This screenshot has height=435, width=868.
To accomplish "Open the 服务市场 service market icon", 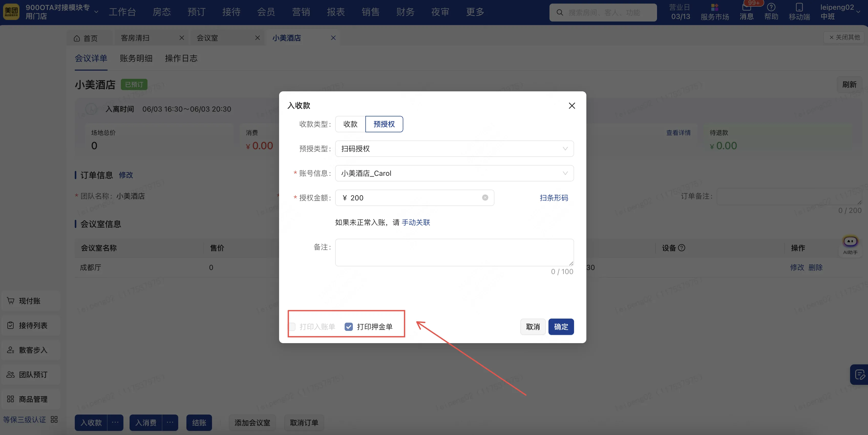I will 715,12.
